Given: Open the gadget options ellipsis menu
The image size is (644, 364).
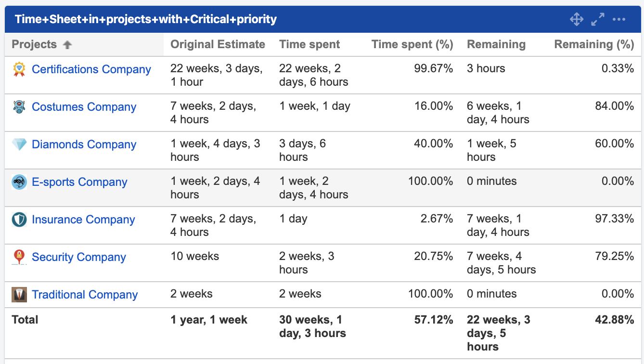Looking at the screenshot, I should (619, 19).
